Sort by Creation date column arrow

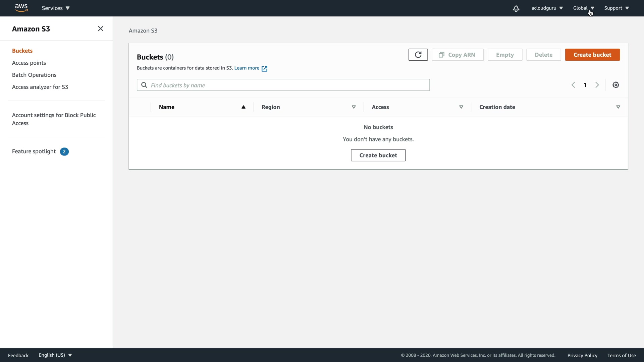pyautogui.click(x=618, y=107)
